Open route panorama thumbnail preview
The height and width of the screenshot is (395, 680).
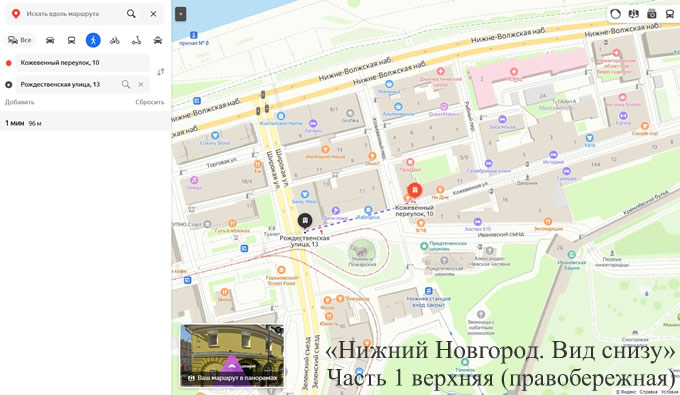tap(232, 355)
